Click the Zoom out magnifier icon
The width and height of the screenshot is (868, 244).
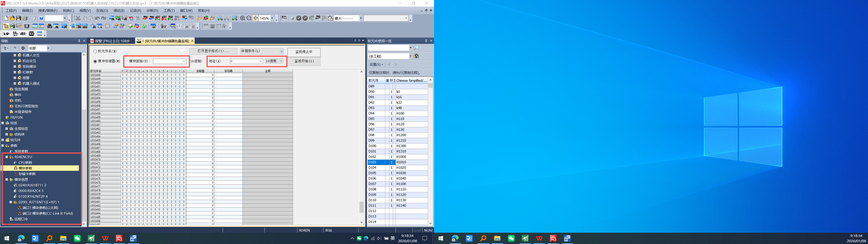coord(249,18)
